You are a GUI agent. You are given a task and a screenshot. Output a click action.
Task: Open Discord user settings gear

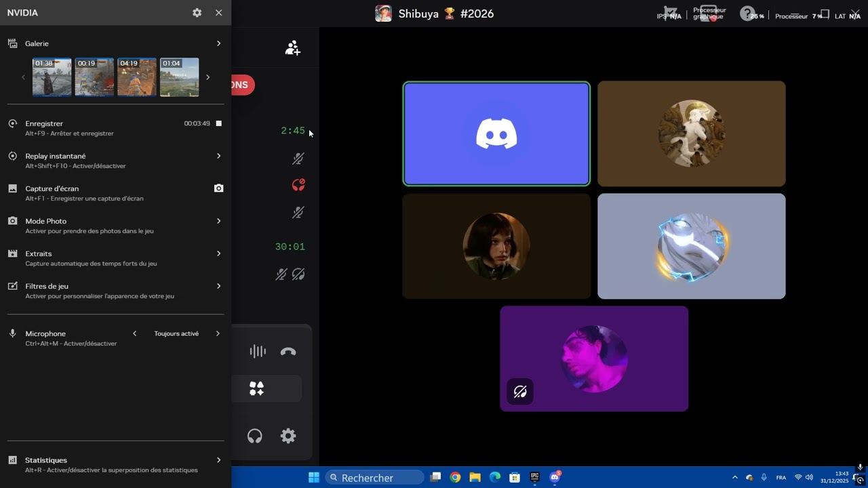(288, 436)
